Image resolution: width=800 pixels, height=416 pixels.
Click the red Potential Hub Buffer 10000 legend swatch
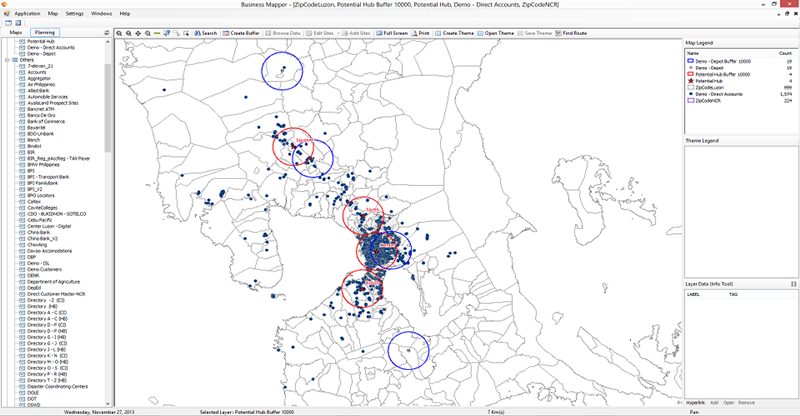click(690, 74)
